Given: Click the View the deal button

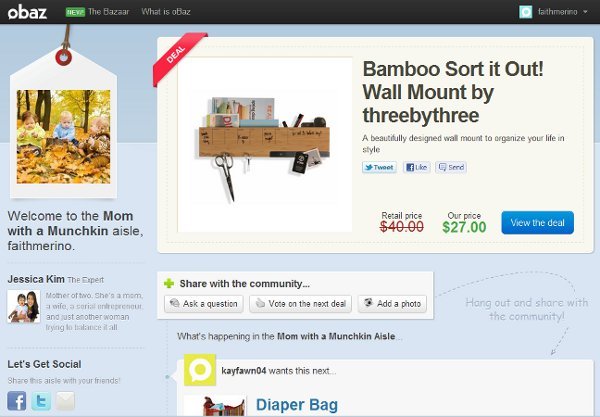Looking at the screenshot, I should (x=537, y=223).
